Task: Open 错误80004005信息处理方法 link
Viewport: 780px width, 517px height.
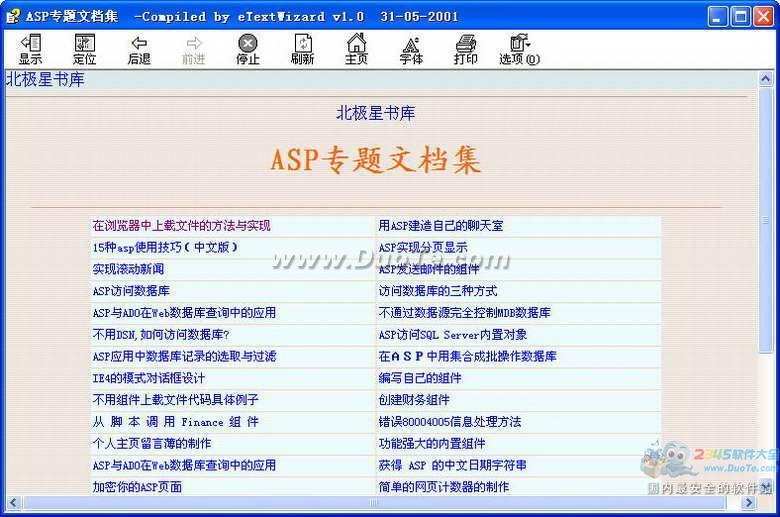Action: (450, 422)
